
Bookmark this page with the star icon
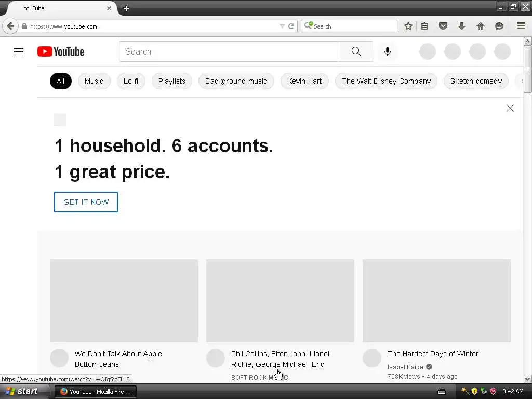408,26
